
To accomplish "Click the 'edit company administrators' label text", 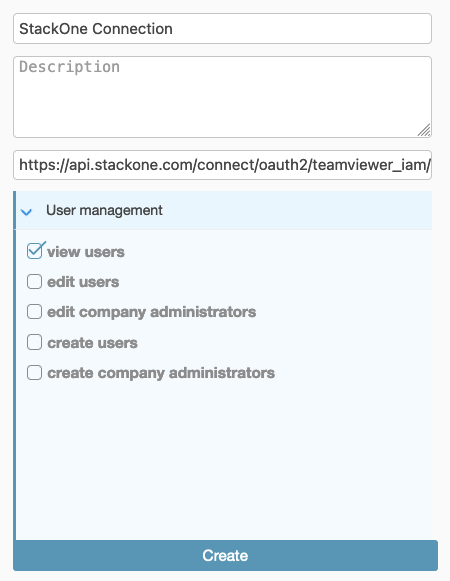I will click(152, 312).
